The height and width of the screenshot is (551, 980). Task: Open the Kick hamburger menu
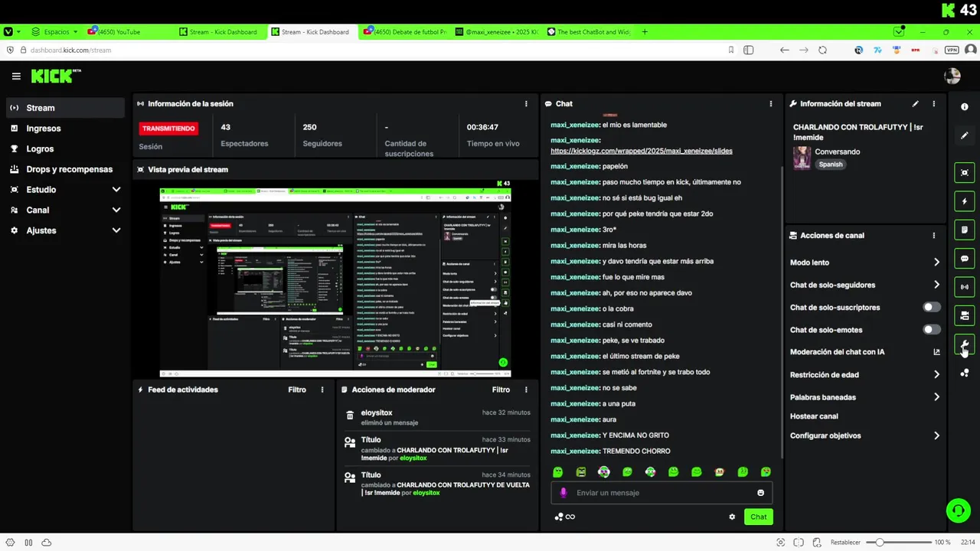[16, 76]
